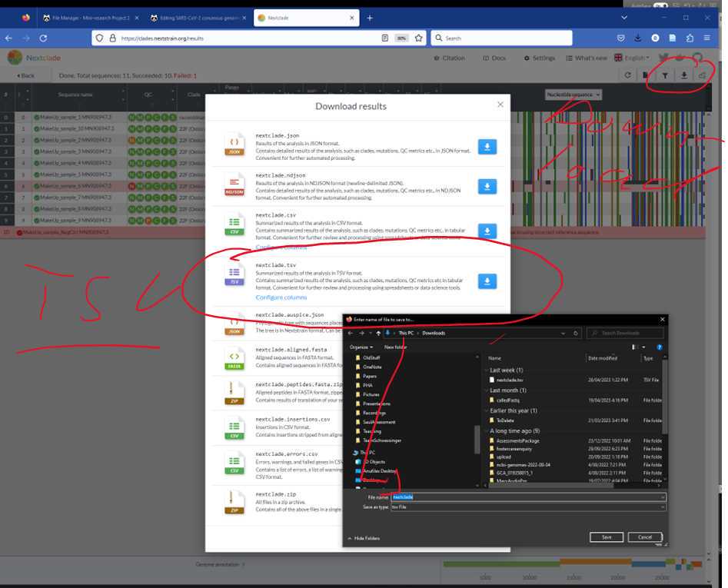This screenshot has height=588, width=728.
Task: Download the nextclade.tsv results file
Action: coord(487,282)
